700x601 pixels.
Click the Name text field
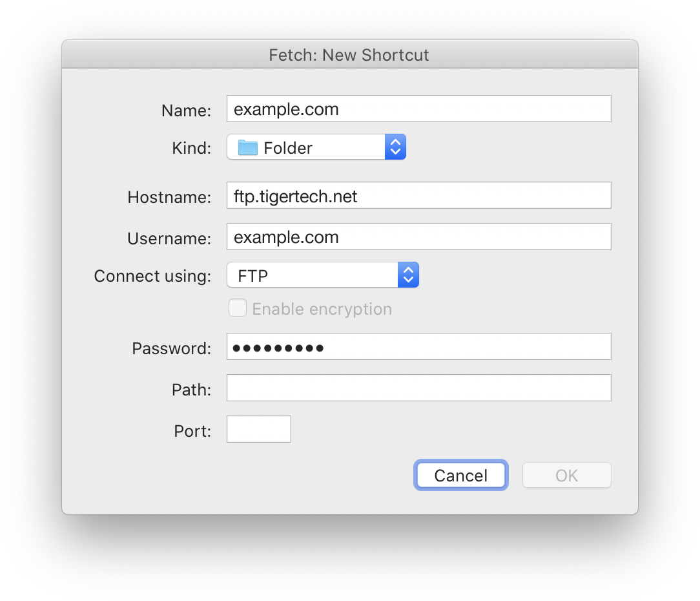tap(418, 109)
